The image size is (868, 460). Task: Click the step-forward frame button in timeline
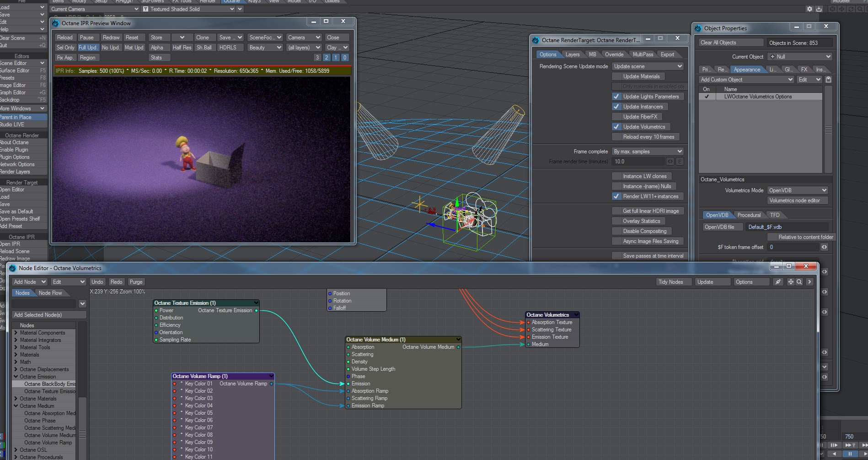[x=834, y=445]
